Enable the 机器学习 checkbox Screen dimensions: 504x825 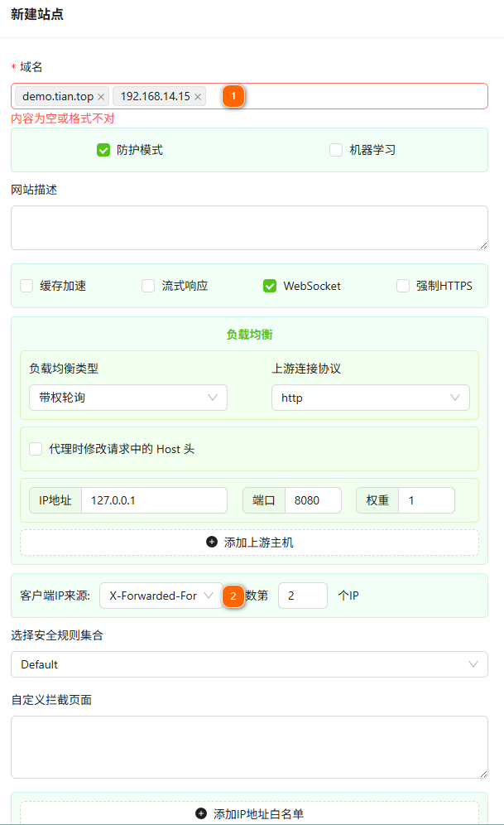(335, 150)
